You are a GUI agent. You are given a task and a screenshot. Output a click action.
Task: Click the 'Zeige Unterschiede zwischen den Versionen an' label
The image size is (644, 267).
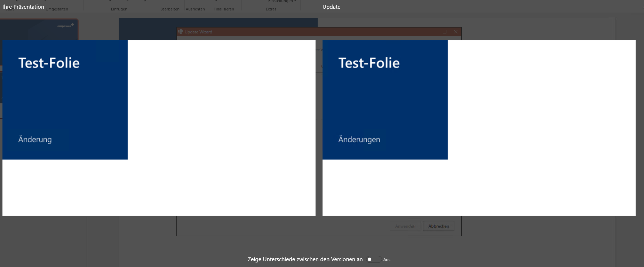[305, 259]
